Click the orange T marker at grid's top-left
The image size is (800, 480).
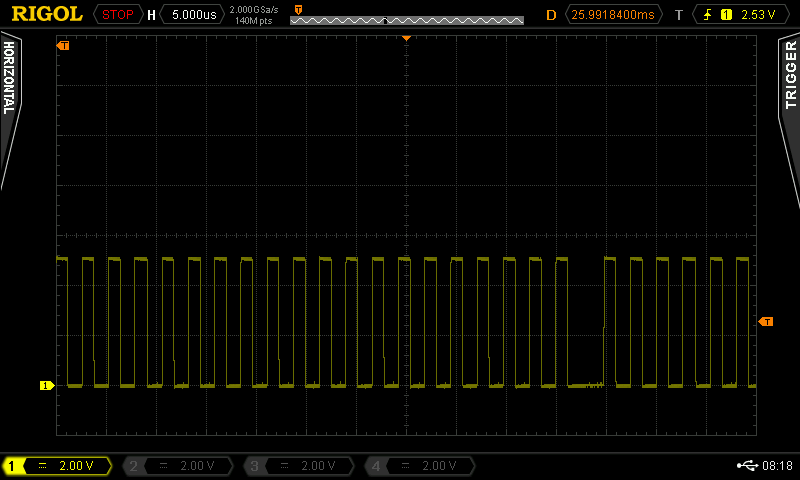coord(64,46)
